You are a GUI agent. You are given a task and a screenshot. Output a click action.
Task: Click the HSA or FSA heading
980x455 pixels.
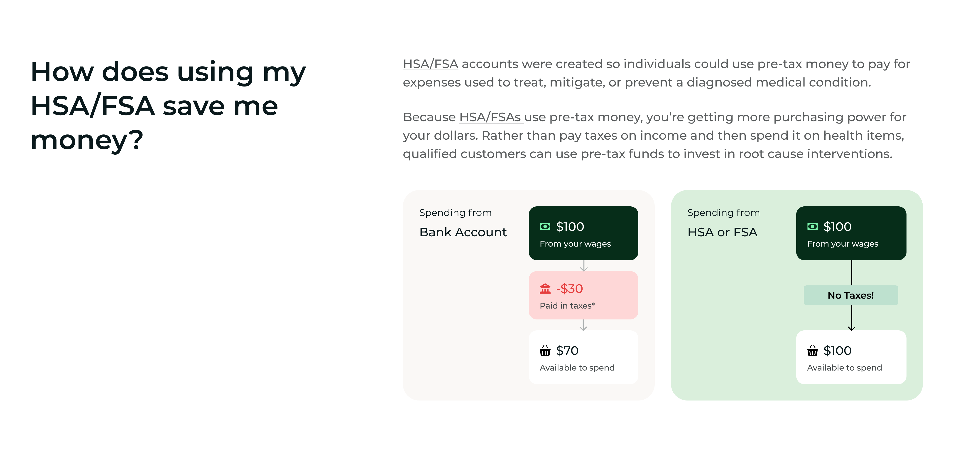click(722, 232)
